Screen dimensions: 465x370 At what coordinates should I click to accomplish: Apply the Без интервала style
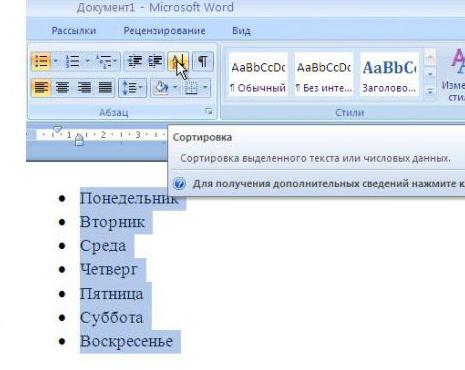click(x=324, y=74)
